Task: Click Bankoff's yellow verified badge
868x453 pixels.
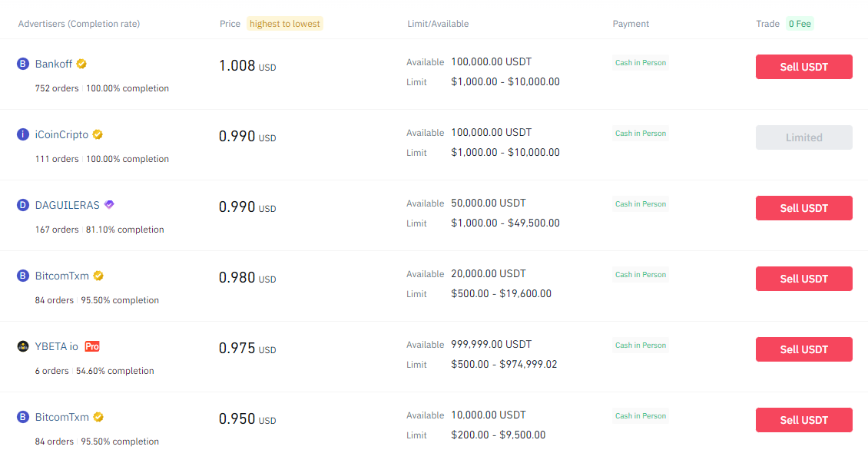Action: coord(80,64)
